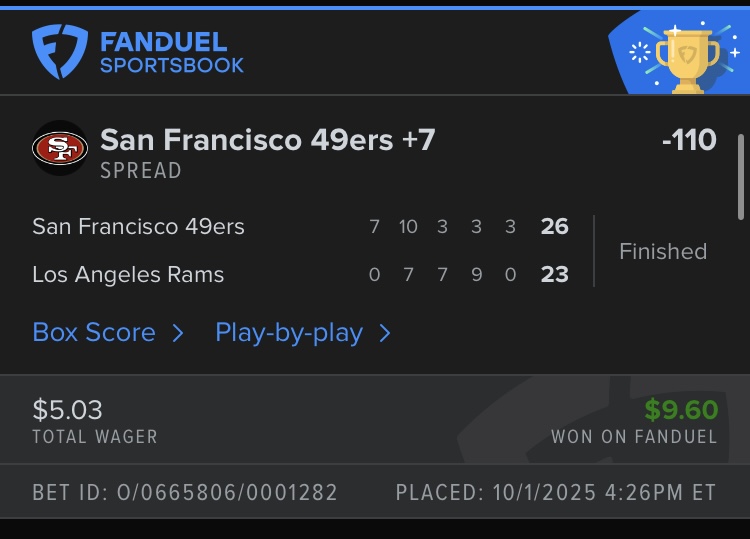This screenshot has width=750, height=539.
Task: Click the placed date and time text
Action: coord(556,492)
